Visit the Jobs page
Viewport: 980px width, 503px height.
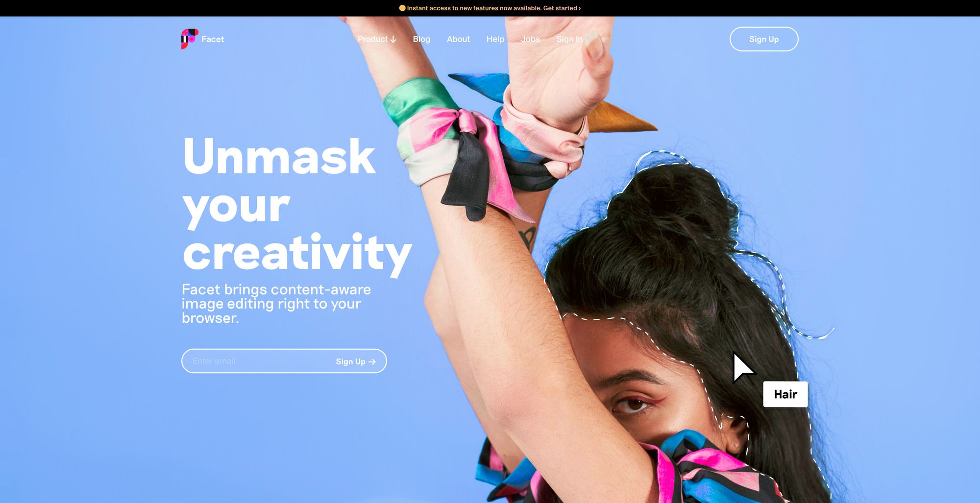click(530, 39)
